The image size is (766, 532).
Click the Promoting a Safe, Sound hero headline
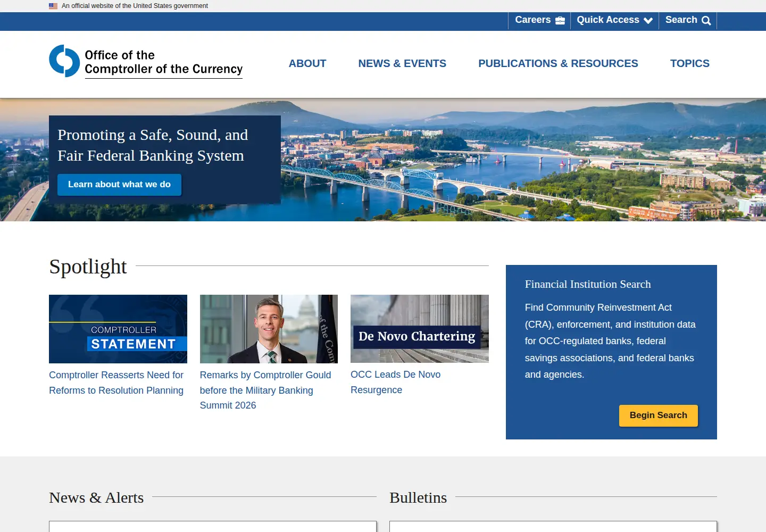[x=153, y=145]
